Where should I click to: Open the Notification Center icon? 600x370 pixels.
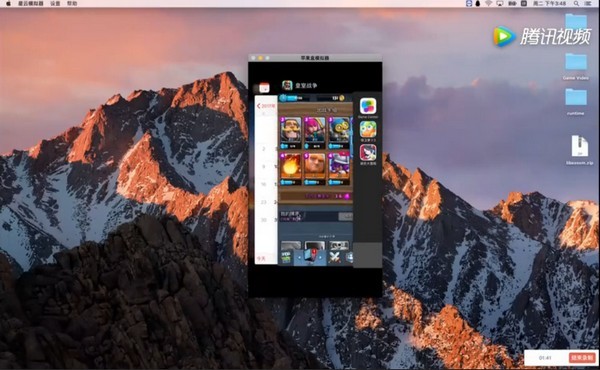(x=588, y=3)
